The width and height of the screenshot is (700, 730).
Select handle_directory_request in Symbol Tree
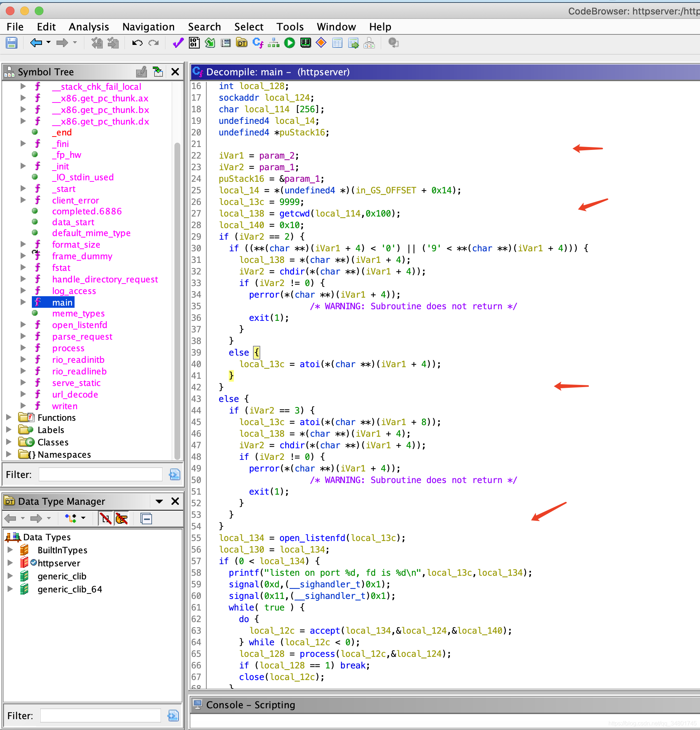(x=105, y=279)
